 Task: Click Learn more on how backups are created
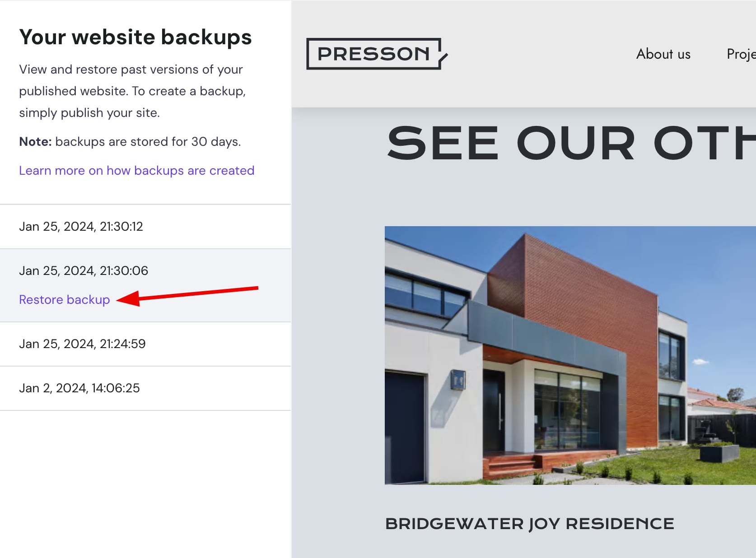click(x=136, y=170)
